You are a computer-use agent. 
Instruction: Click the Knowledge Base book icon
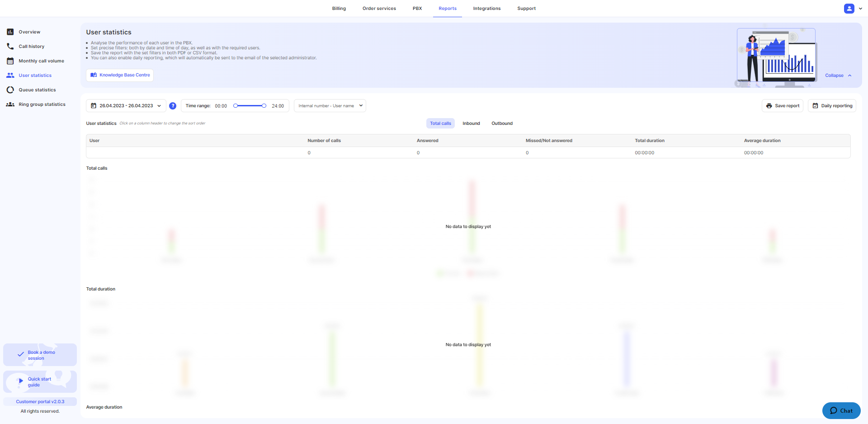(x=94, y=75)
